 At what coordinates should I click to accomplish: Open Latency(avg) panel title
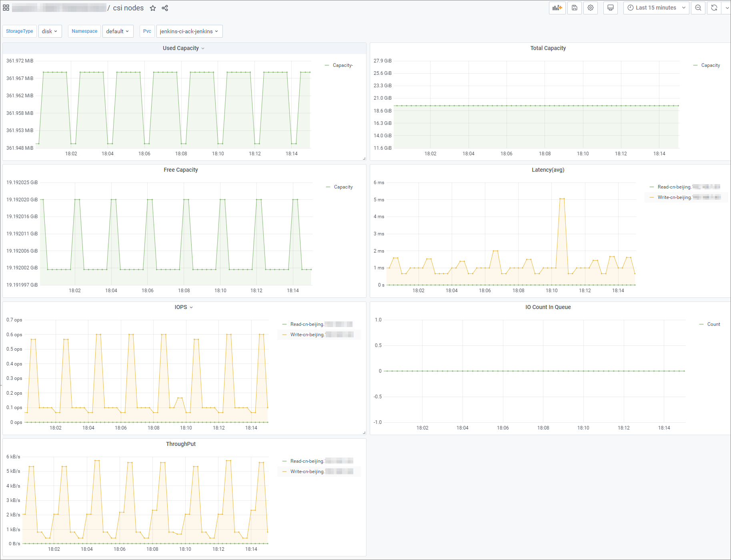[x=548, y=170]
